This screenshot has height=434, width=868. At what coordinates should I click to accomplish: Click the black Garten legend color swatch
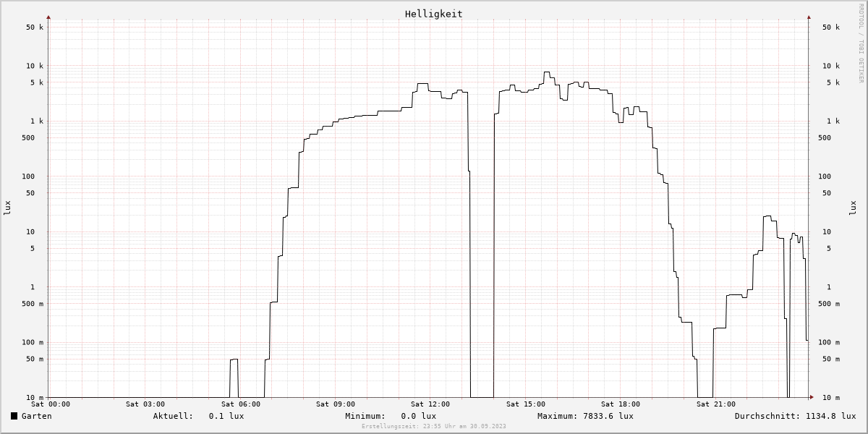point(14,416)
